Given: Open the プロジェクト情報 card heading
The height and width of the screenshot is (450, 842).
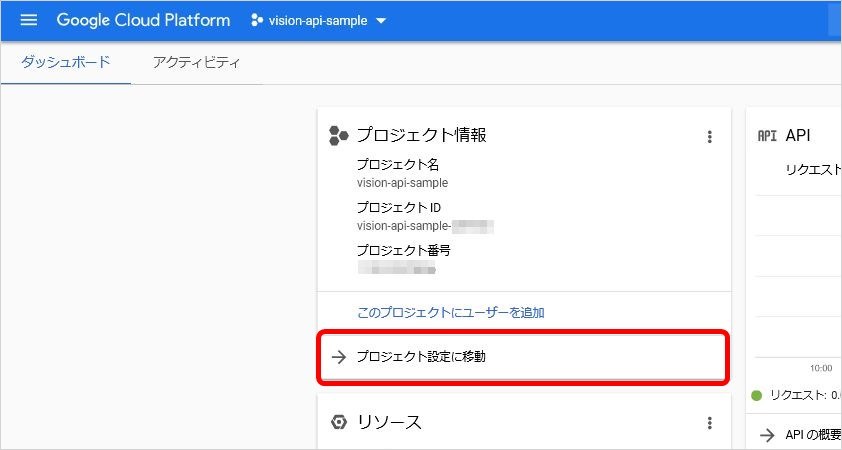Looking at the screenshot, I should point(422,135).
